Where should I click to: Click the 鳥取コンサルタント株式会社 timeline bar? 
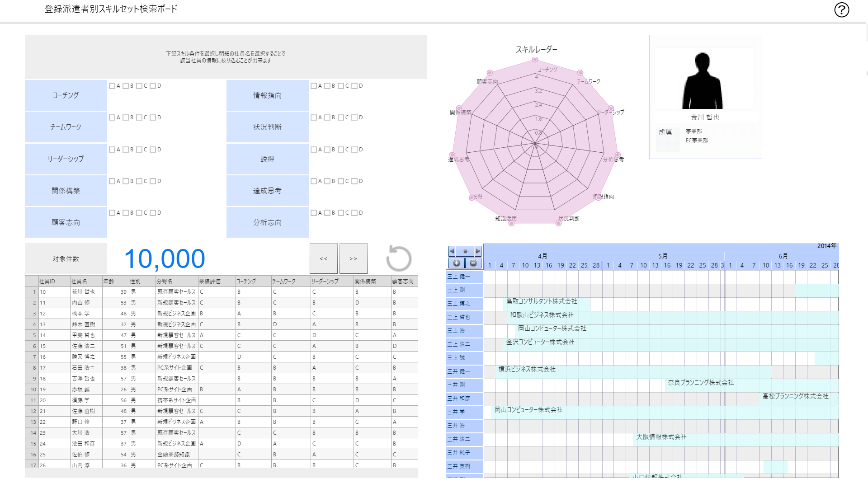[x=546, y=304]
